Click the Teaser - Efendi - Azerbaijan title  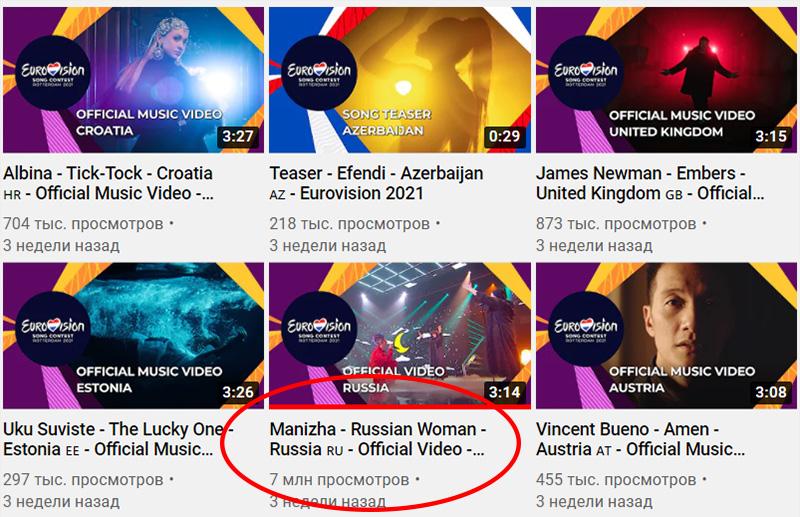coord(377,183)
